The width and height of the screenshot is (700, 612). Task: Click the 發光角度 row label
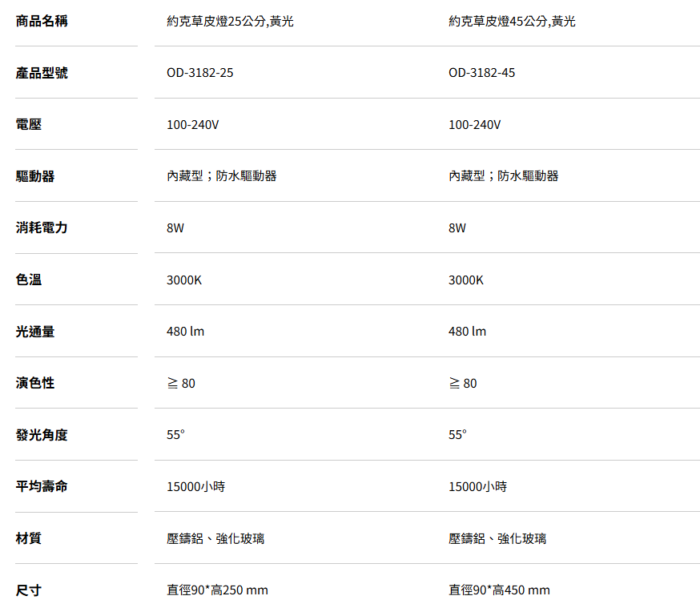42,436
